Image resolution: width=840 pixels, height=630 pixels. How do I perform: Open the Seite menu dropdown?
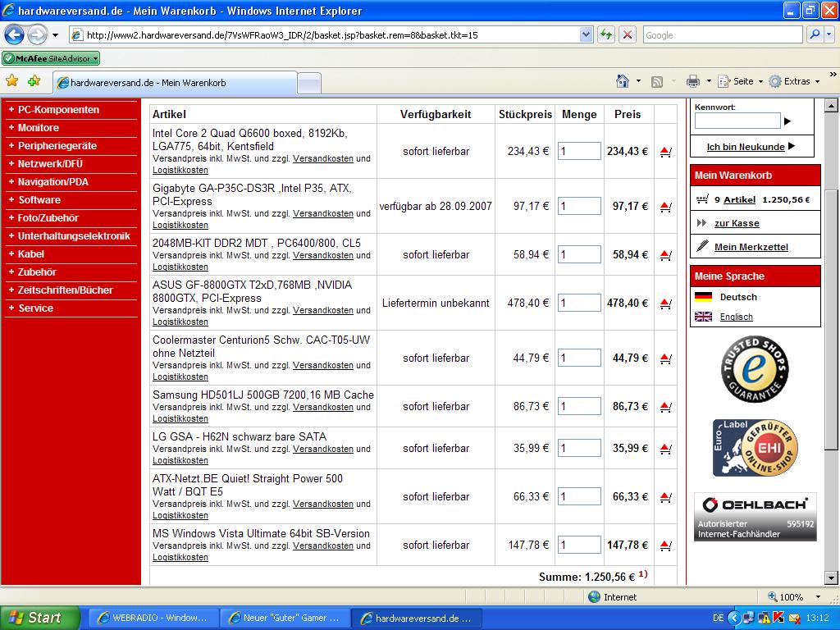click(x=760, y=81)
